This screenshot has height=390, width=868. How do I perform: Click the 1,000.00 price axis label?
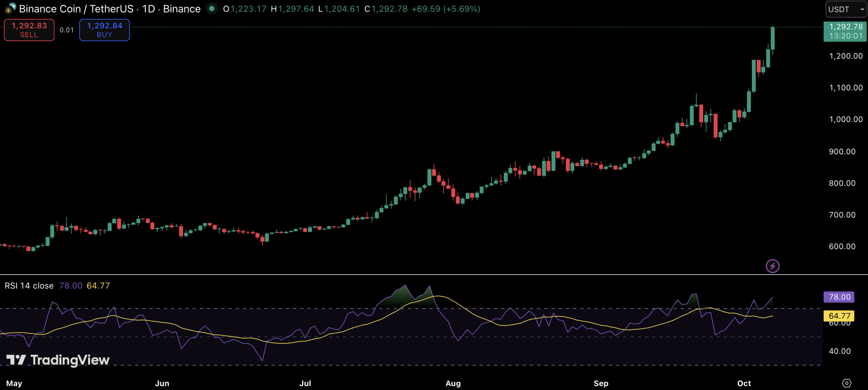(846, 119)
